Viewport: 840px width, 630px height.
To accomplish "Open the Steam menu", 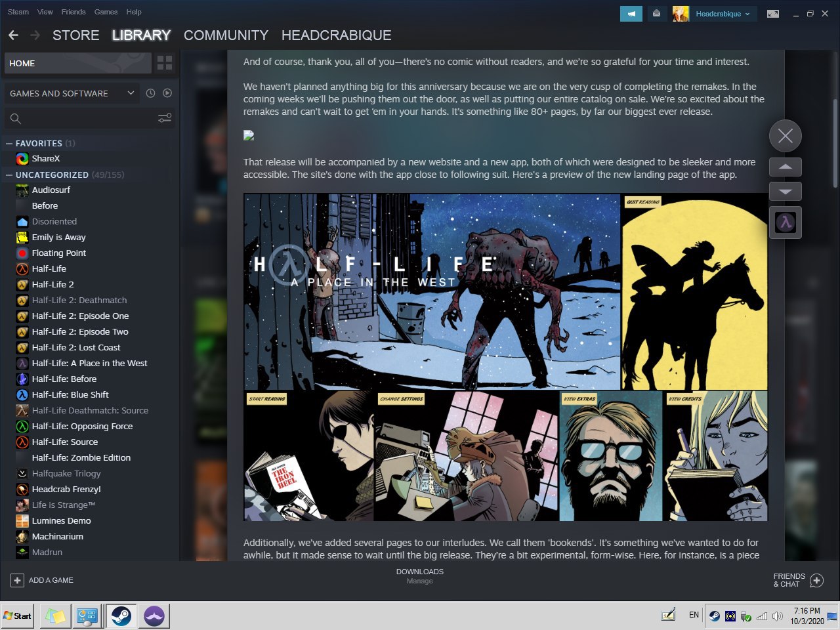I will pos(18,12).
